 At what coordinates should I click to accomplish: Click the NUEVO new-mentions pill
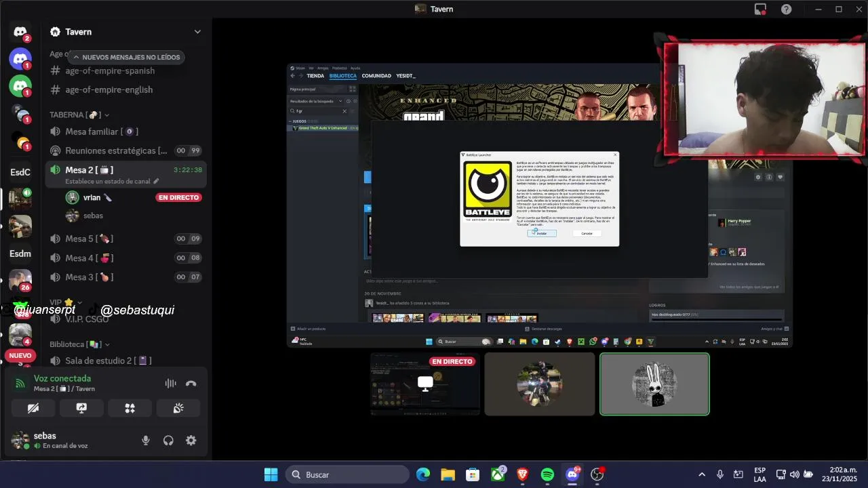coord(20,355)
